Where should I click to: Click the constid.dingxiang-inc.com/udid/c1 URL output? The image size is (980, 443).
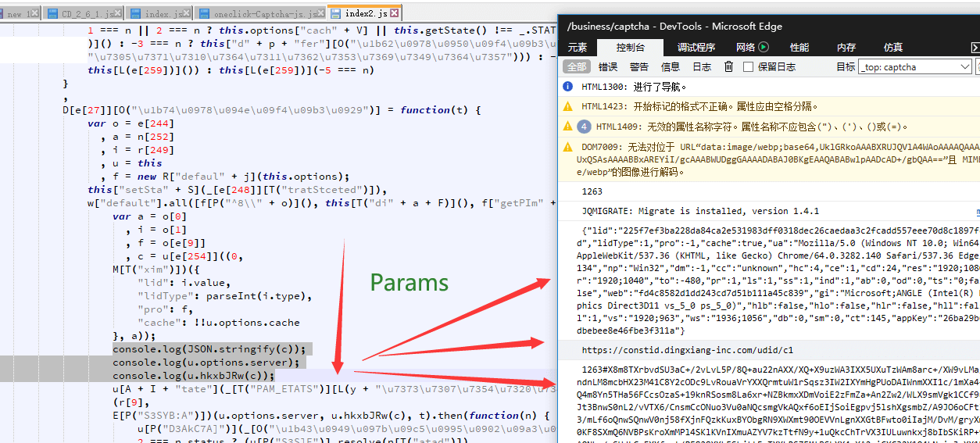pyautogui.click(x=687, y=350)
